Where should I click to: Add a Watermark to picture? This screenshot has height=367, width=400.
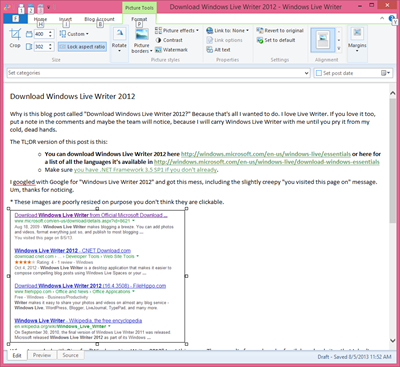coord(172,50)
